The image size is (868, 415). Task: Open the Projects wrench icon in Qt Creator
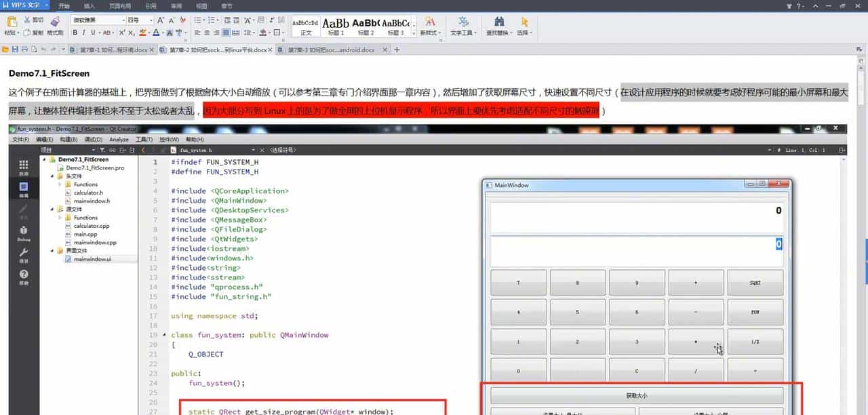pos(24,253)
